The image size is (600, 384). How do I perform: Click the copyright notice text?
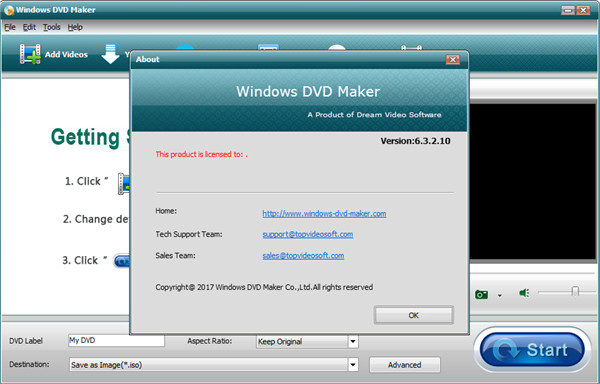tap(264, 287)
